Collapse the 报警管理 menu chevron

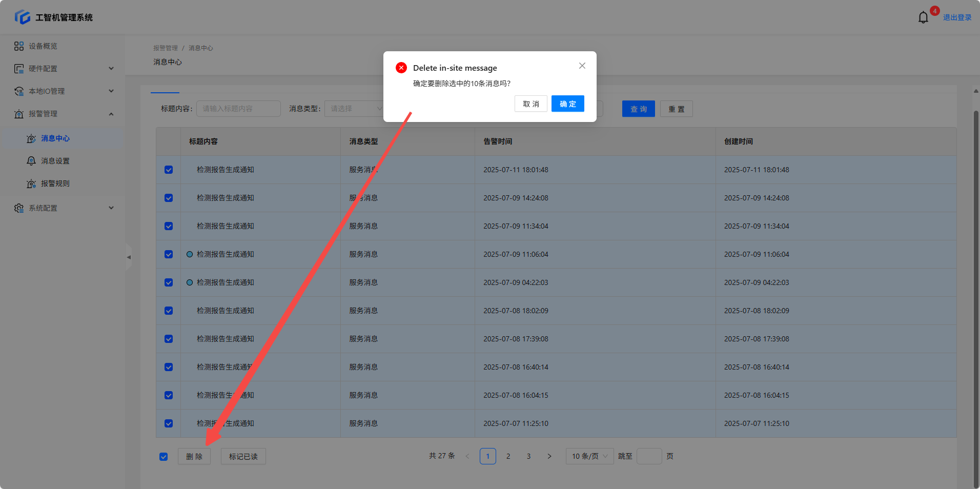tap(111, 114)
